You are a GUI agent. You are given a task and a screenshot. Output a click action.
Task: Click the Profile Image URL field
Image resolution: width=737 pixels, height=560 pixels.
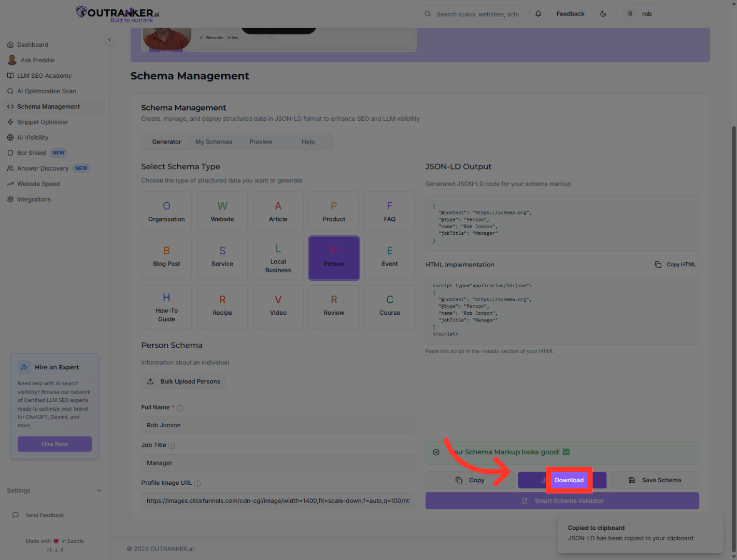pos(278,501)
